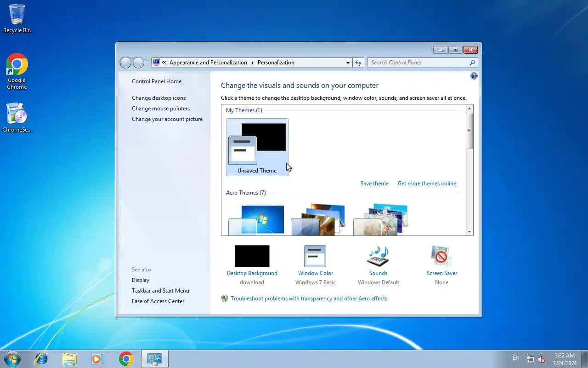The image size is (588, 368).
Task: Open the address bar history dropdown arrow
Action: (348, 63)
